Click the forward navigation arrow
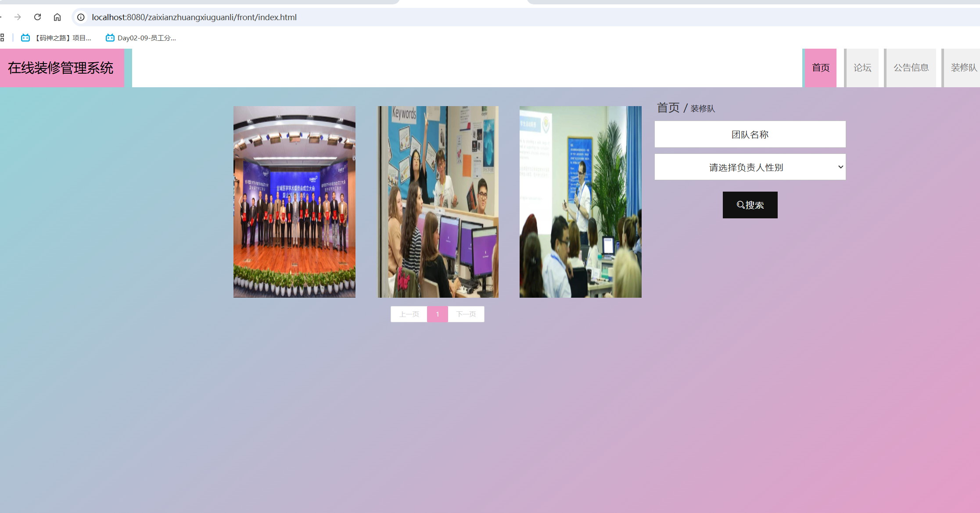Image resolution: width=980 pixels, height=513 pixels. 18,17
